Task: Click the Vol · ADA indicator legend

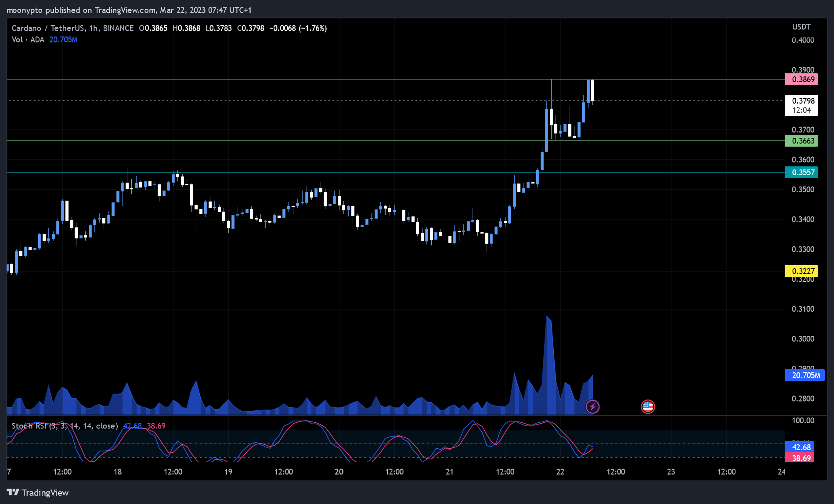Action: click(28, 40)
